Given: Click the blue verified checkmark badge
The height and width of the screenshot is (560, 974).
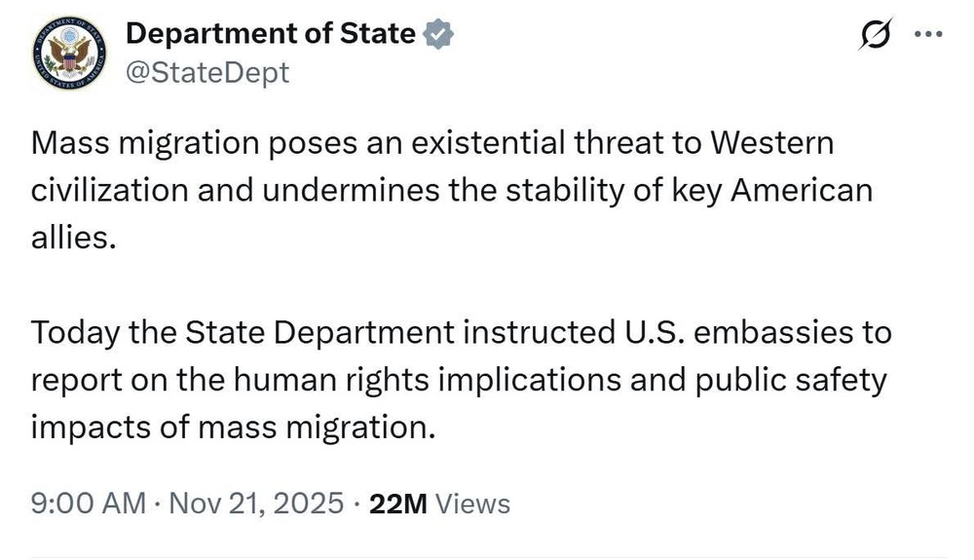Looking at the screenshot, I should (x=439, y=35).
